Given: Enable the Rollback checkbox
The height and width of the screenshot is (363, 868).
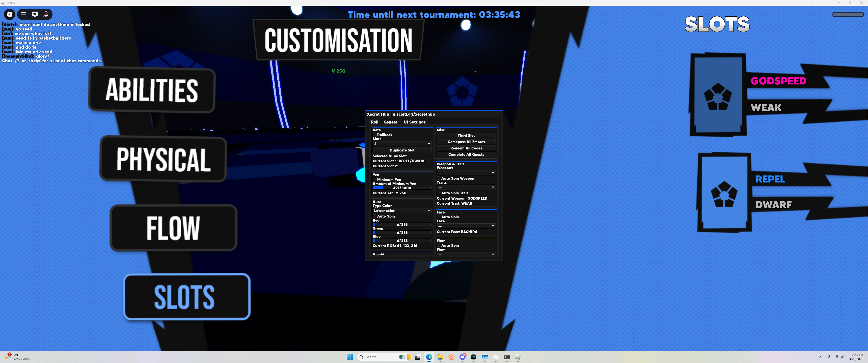Looking at the screenshot, I should [x=374, y=135].
